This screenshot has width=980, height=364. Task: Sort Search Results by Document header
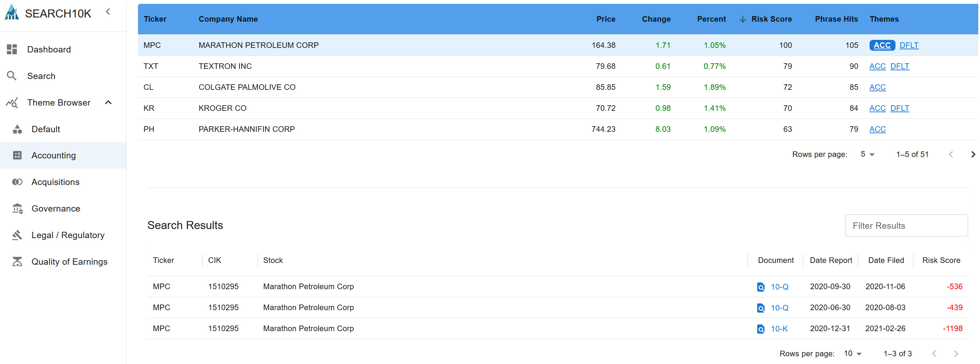click(x=776, y=260)
